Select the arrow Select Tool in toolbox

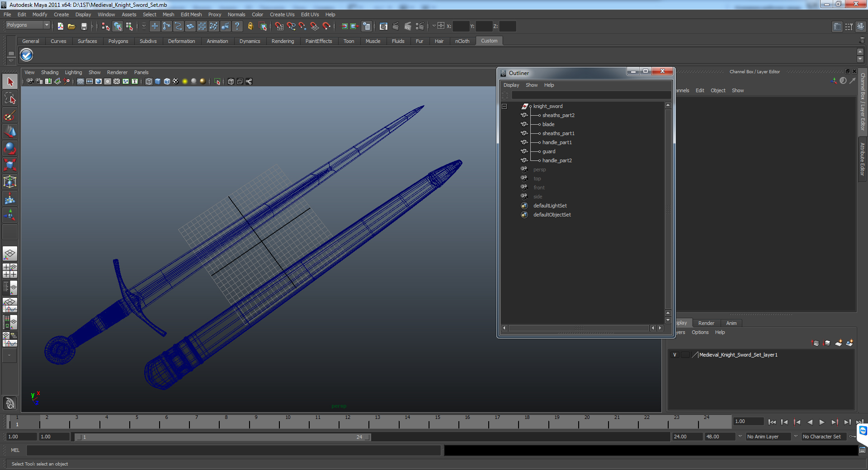pyautogui.click(x=10, y=82)
